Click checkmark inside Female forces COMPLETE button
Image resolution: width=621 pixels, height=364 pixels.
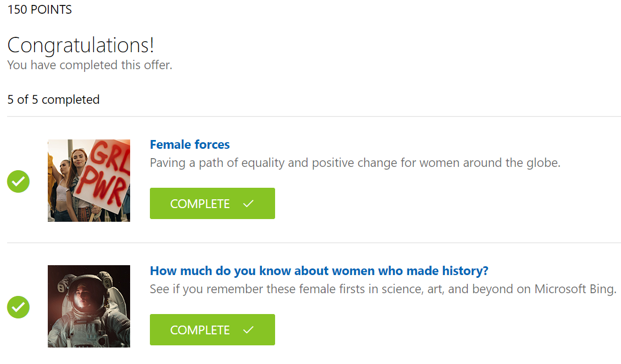coord(248,204)
